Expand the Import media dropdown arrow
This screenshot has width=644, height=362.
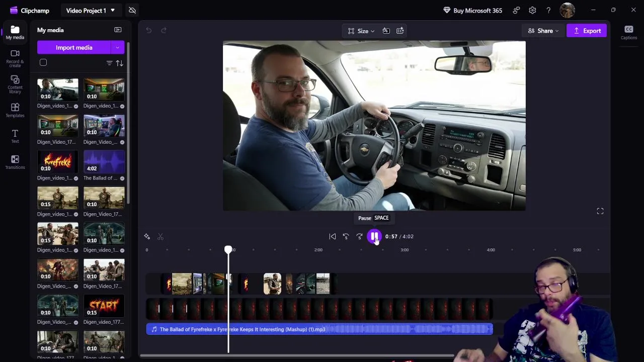(x=118, y=47)
